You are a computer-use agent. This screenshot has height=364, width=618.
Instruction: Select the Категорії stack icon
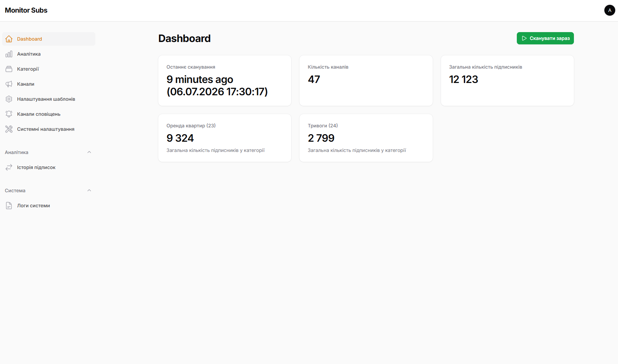[x=9, y=69]
